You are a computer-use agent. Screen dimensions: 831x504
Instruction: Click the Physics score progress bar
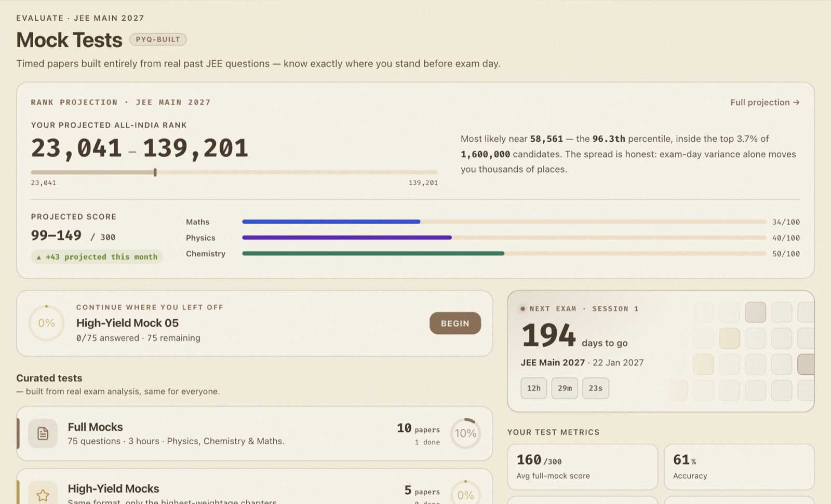tap(504, 238)
